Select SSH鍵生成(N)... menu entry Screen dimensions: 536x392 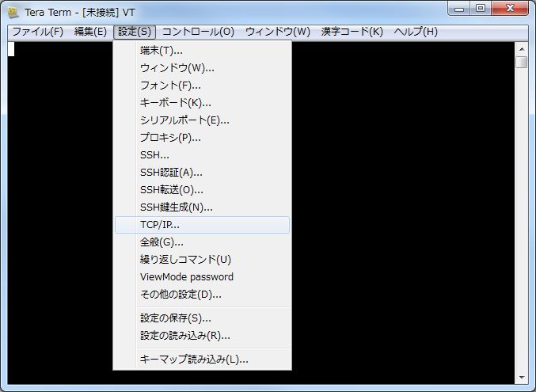pos(177,207)
